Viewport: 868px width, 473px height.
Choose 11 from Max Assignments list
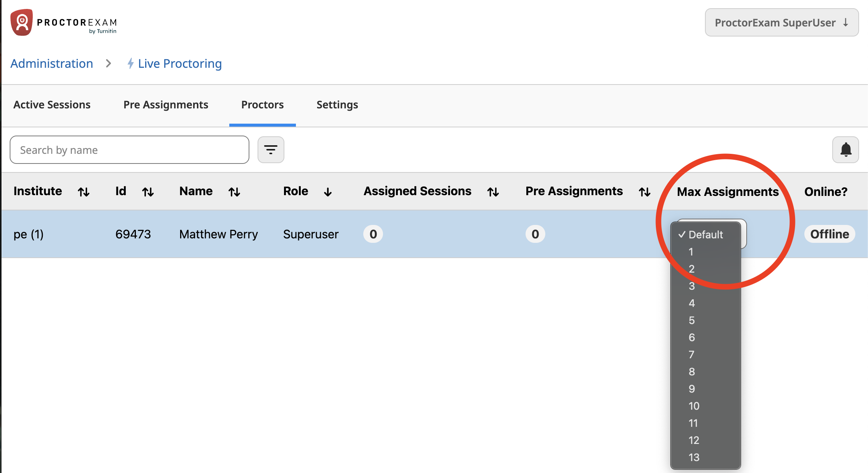(705, 423)
